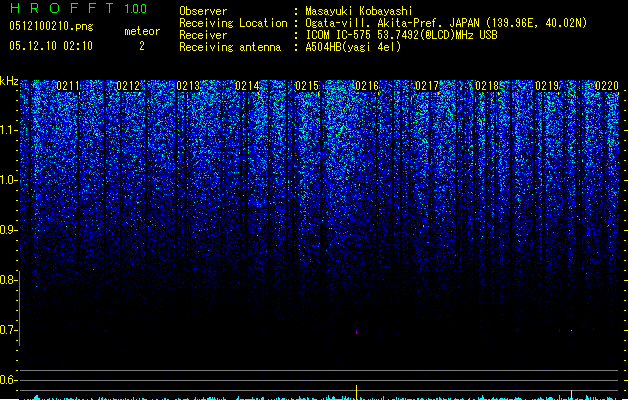Click the 0216 time marker

[x=367, y=86]
